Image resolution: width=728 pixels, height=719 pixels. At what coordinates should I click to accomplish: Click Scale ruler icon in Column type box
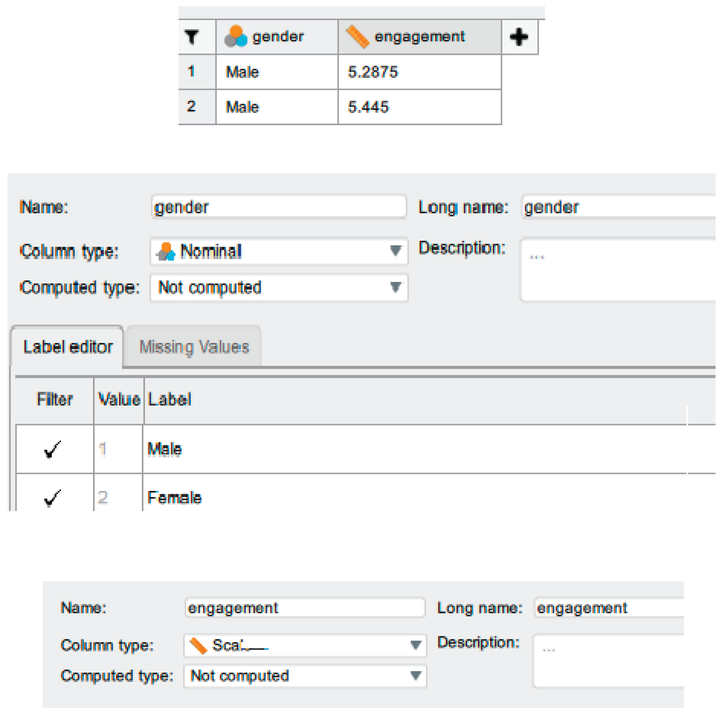(198, 646)
